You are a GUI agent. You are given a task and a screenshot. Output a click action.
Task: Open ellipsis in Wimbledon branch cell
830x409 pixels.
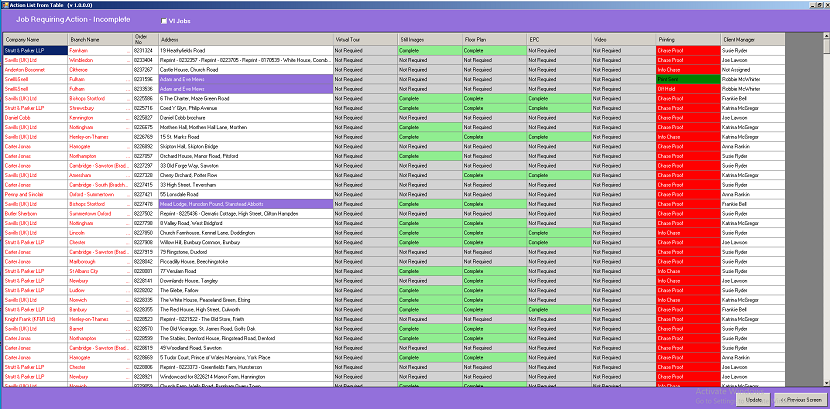pyautogui.click(x=128, y=60)
